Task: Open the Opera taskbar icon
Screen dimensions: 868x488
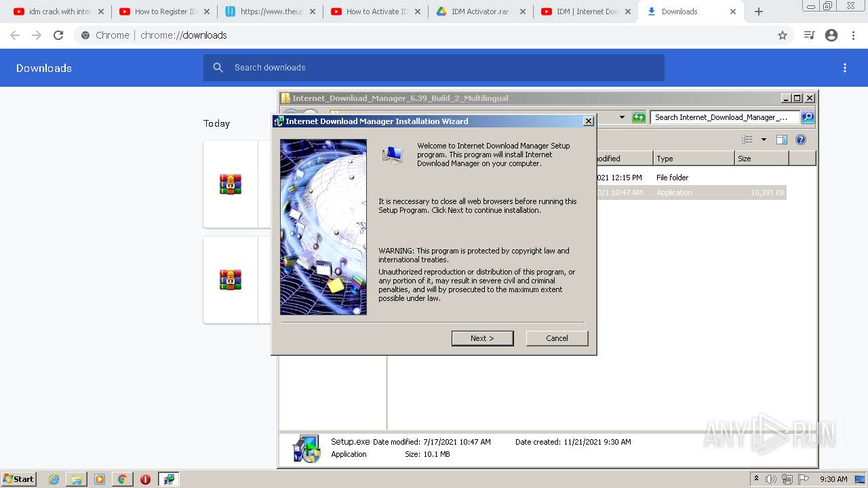Action: tap(145, 479)
